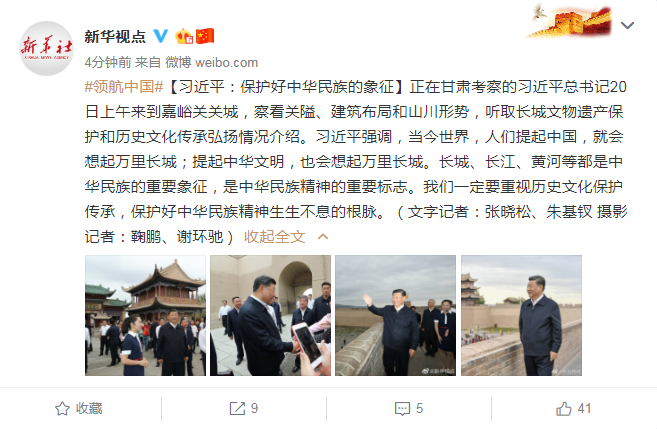657x429 pixels.
Task: Open first photo with pagoda tower
Action: [145, 315]
